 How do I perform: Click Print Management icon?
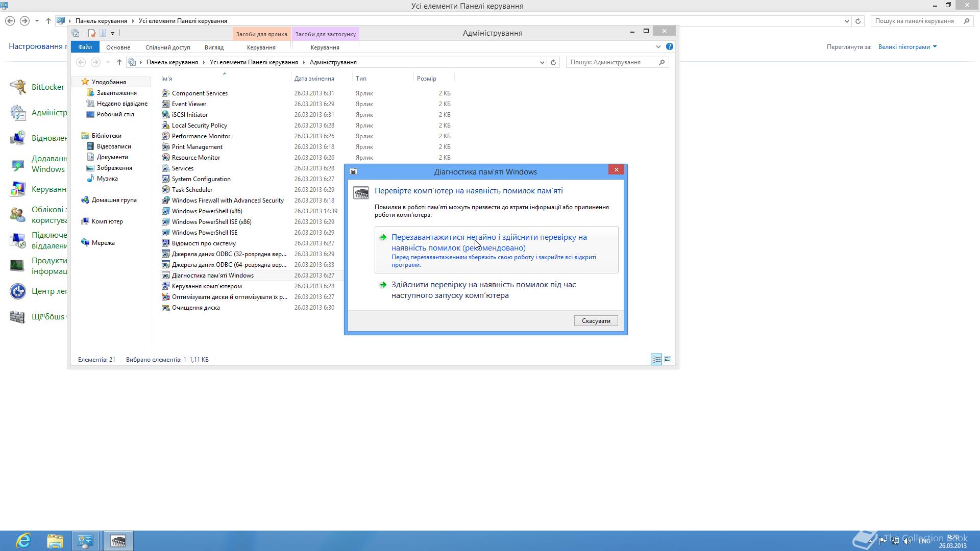point(165,147)
